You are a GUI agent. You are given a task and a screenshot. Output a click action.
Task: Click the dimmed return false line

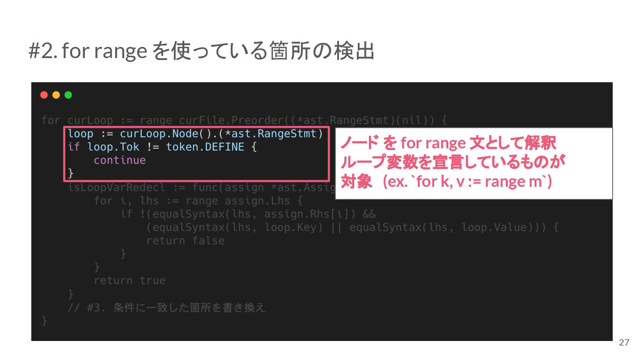[185, 240]
